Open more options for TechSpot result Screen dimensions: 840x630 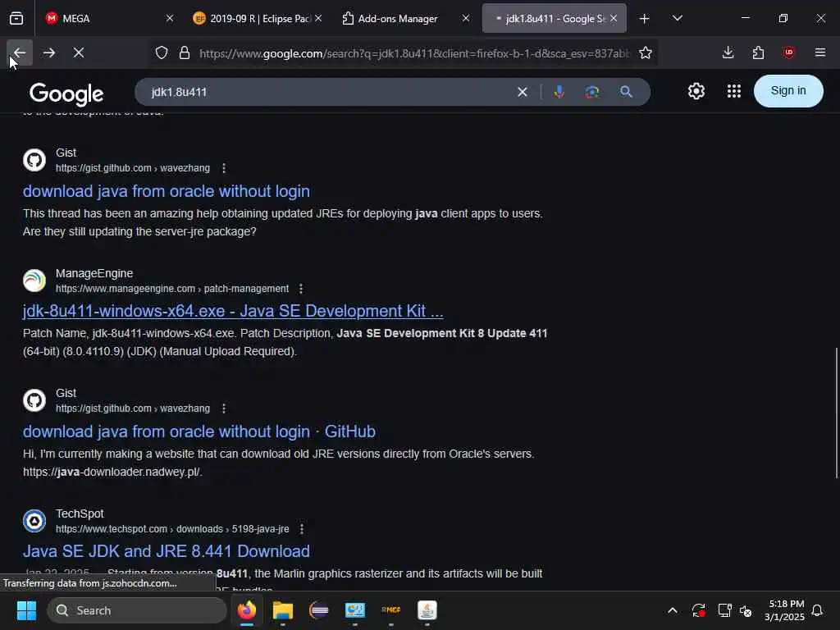pos(302,529)
